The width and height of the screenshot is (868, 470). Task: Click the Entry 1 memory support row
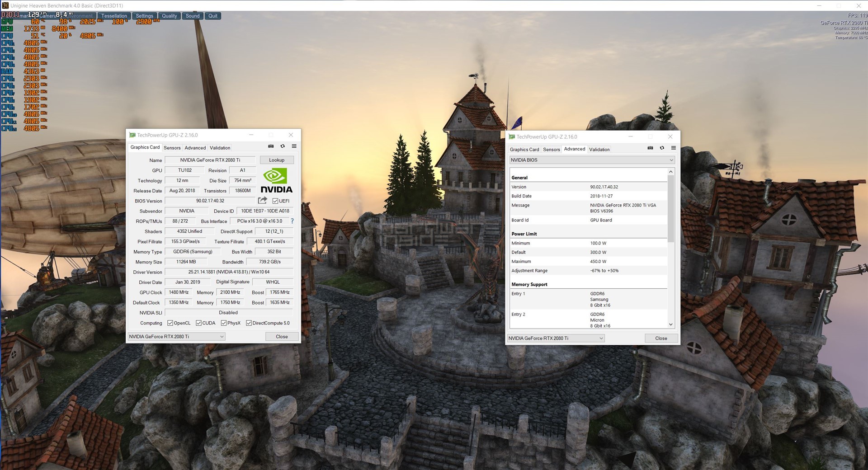click(x=589, y=300)
